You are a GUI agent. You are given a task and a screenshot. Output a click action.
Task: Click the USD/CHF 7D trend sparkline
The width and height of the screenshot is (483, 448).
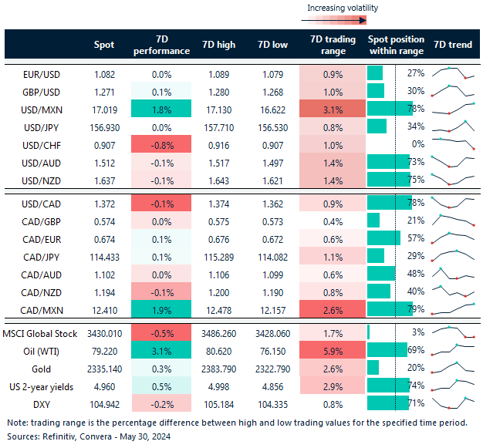[453, 143]
